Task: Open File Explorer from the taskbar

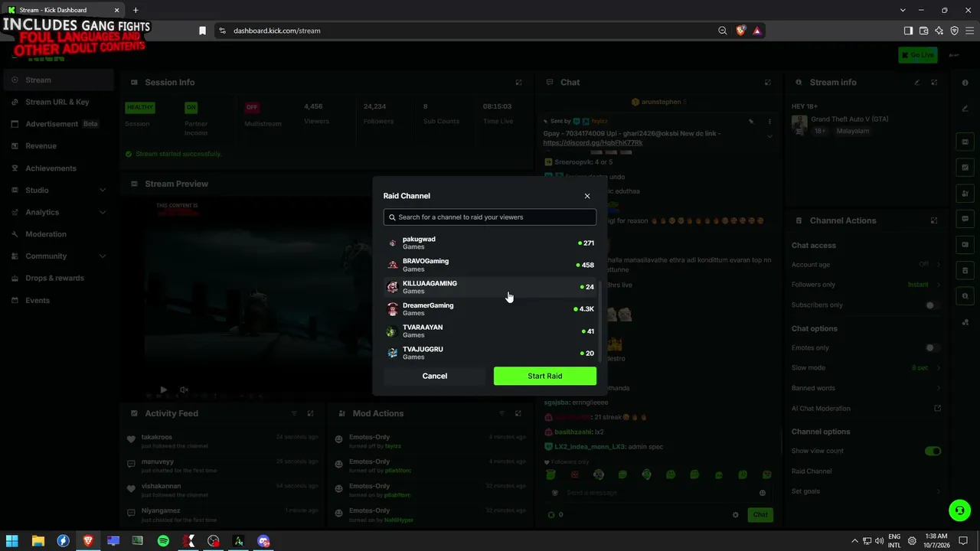Action: point(38,541)
